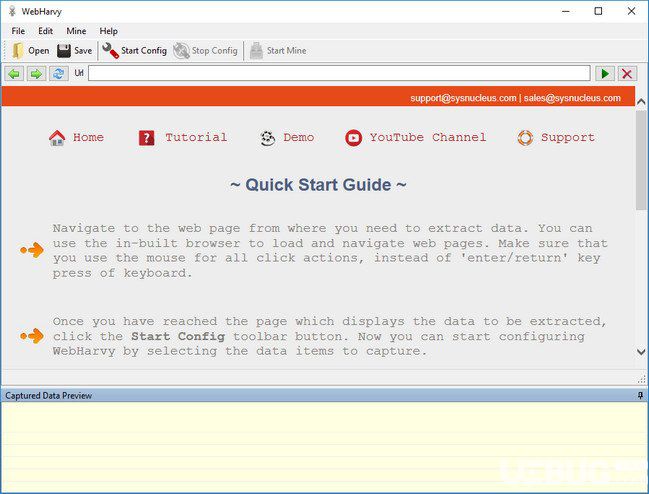Click the Save floppy disk icon

pyautogui.click(x=64, y=50)
